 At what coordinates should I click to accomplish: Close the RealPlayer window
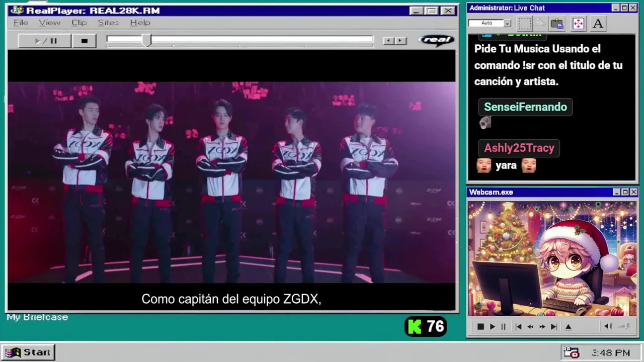tap(448, 11)
